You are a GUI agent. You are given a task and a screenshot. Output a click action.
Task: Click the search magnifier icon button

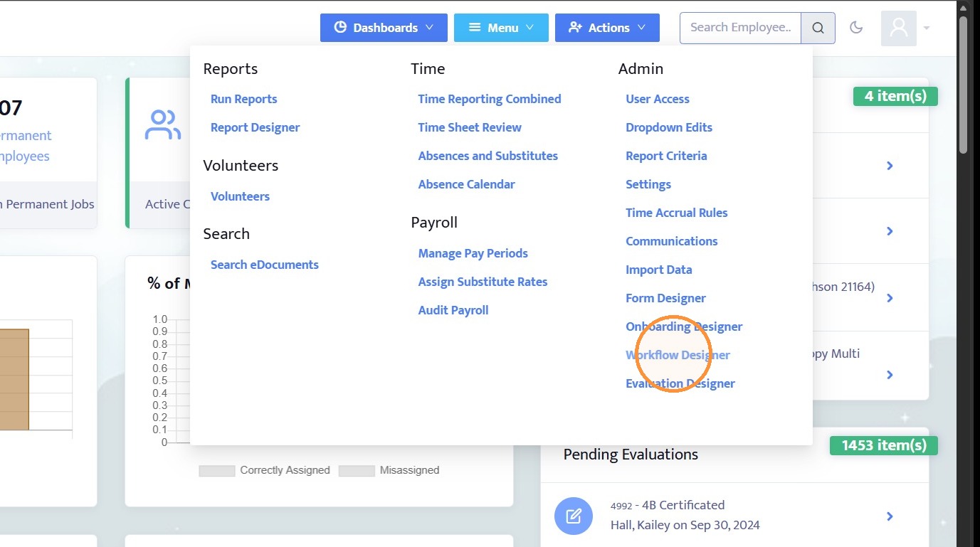tap(818, 28)
